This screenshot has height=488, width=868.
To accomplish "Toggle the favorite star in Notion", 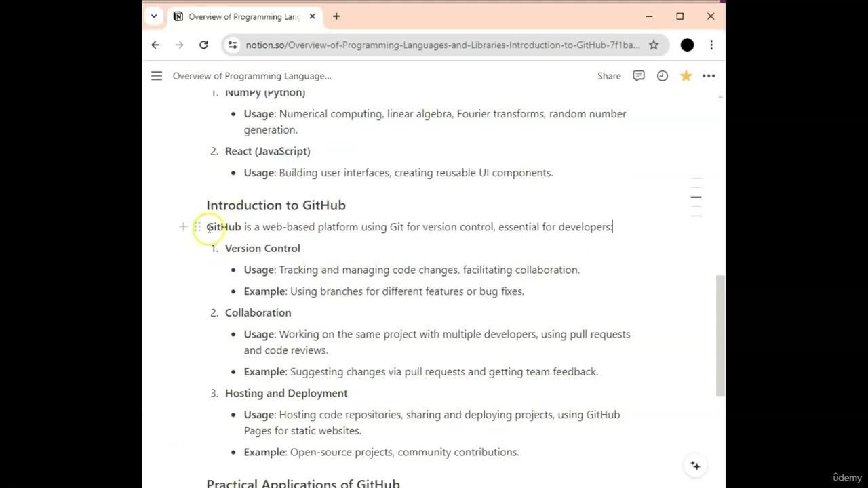I will pyautogui.click(x=686, y=76).
